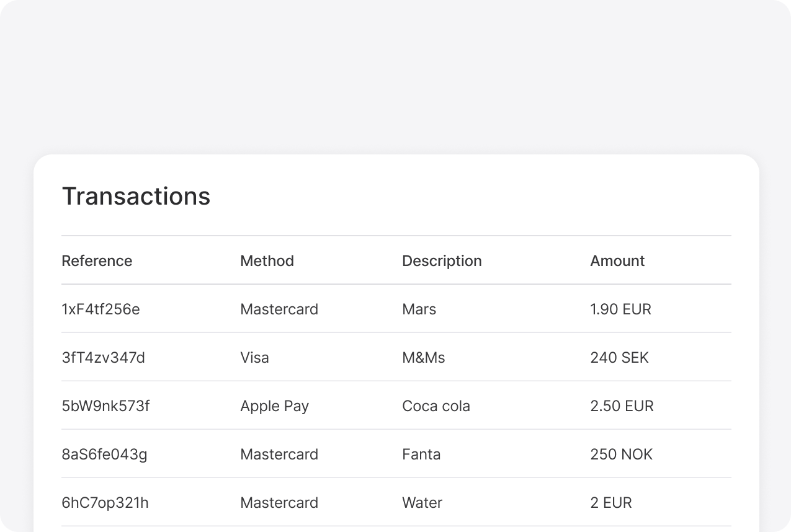
Task: Sort by the Reference column header
Action: point(97,261)
